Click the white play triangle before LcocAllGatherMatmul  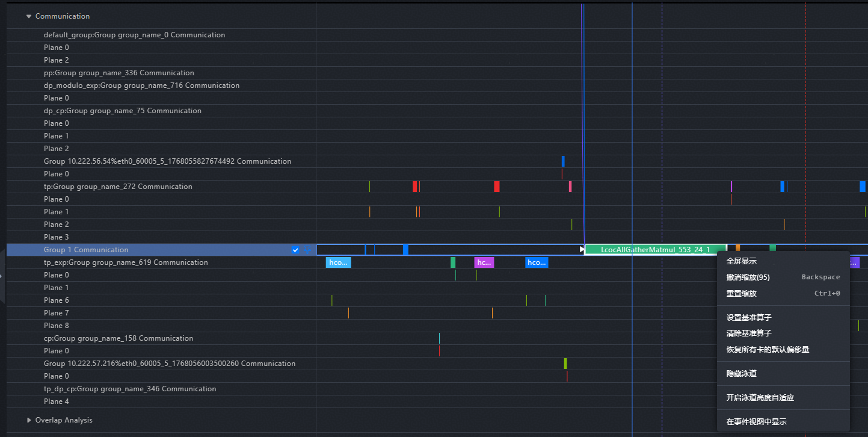coord(582,250)
